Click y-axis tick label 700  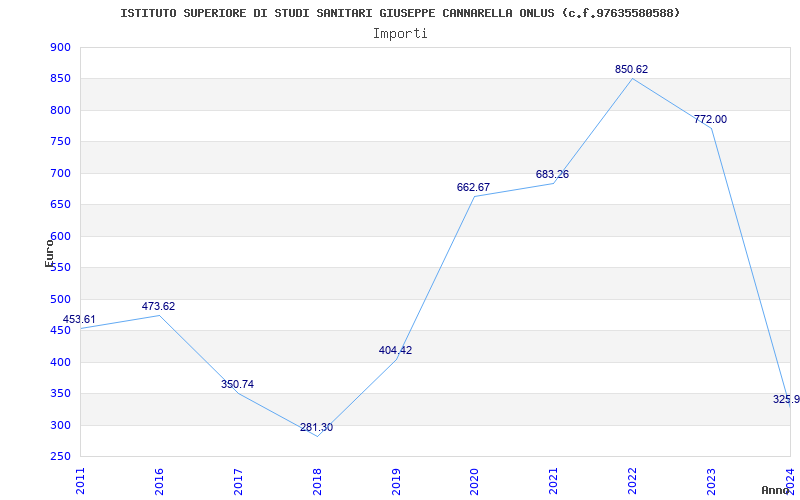(x=60, y=173)
